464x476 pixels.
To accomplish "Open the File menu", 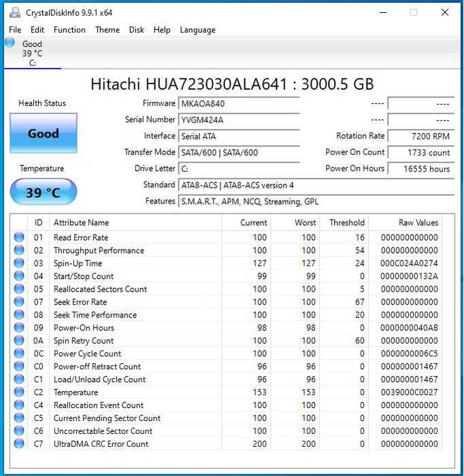I will 15,30.
